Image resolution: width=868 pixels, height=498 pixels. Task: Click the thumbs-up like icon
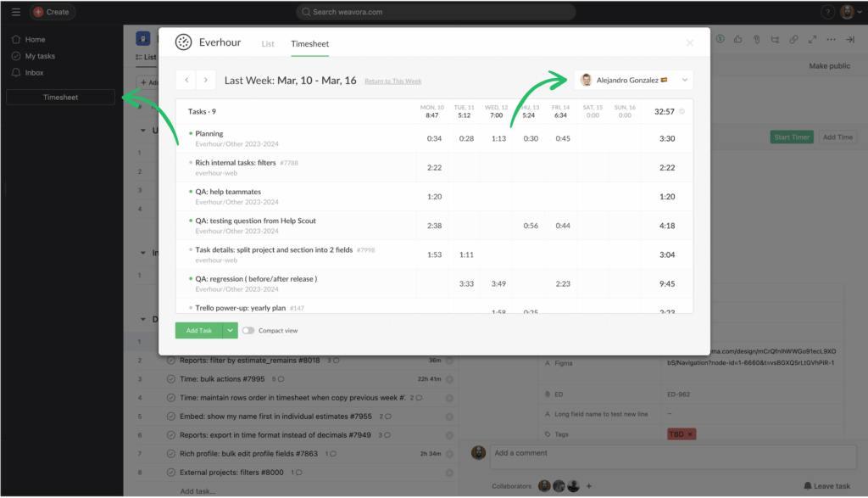click(x=737, y=39)
